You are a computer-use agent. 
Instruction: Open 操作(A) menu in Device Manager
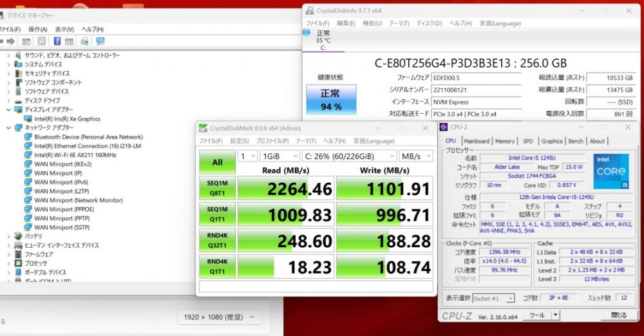[x=38, y=29]
